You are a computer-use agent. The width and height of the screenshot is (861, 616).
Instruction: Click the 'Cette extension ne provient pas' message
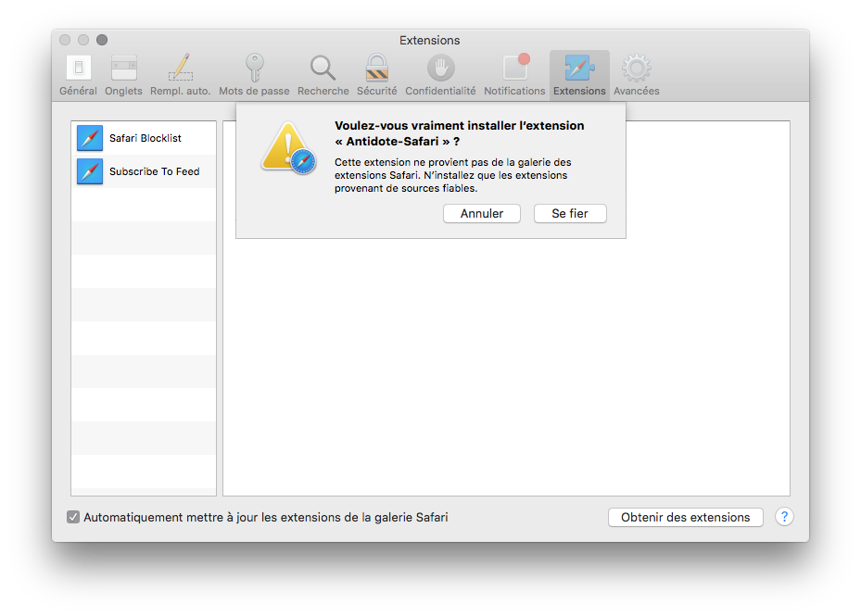[x=453, y=175]
